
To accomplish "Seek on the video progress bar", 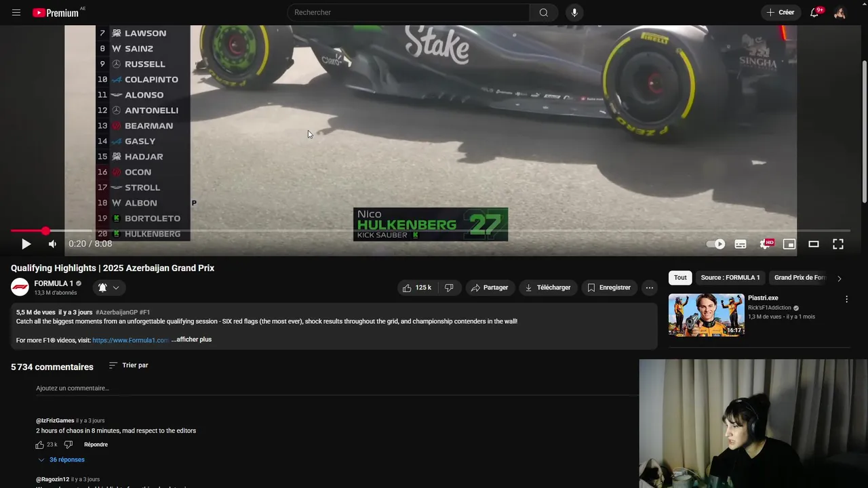I will (430, 231).
